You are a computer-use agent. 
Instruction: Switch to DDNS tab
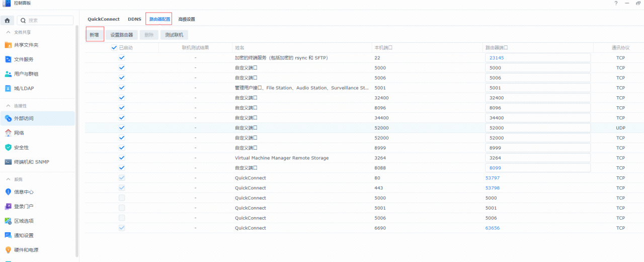pyautogui.click(x=134, y=19)
